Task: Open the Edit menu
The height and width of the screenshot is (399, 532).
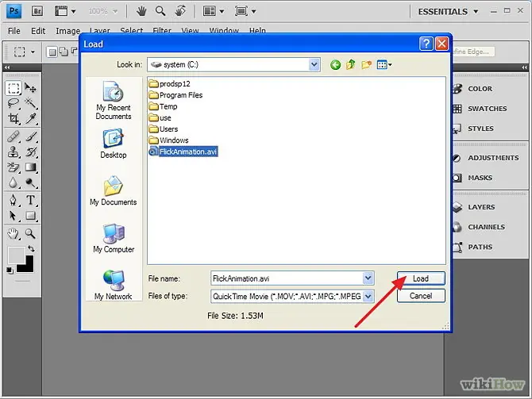Action: (x=38, y=31)
